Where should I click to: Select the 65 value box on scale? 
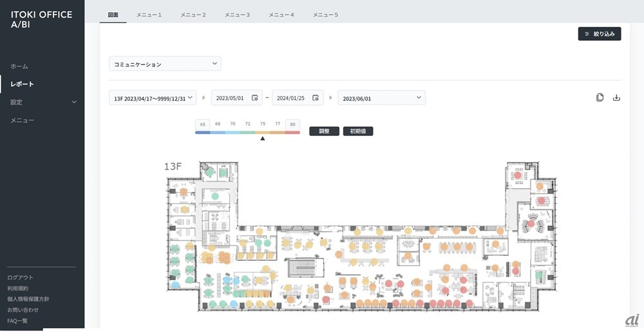coord(203,123)
